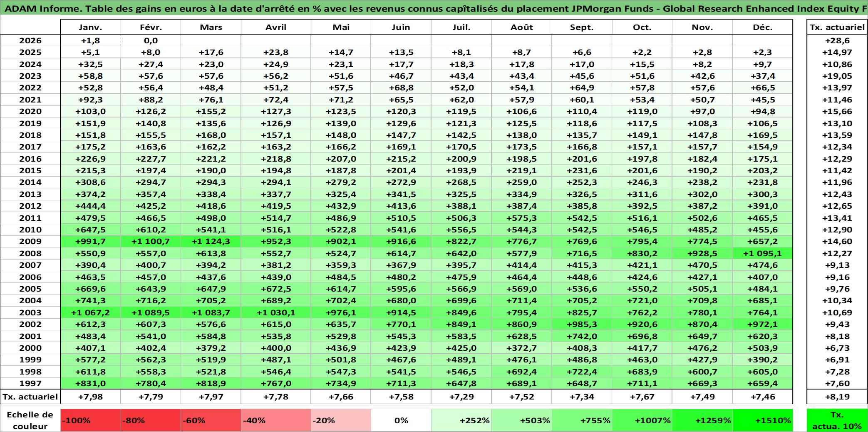Select the 2008 November cell '+928,5'
The height and width of the screenshot is (432, 868).
(x=703, y=253)
